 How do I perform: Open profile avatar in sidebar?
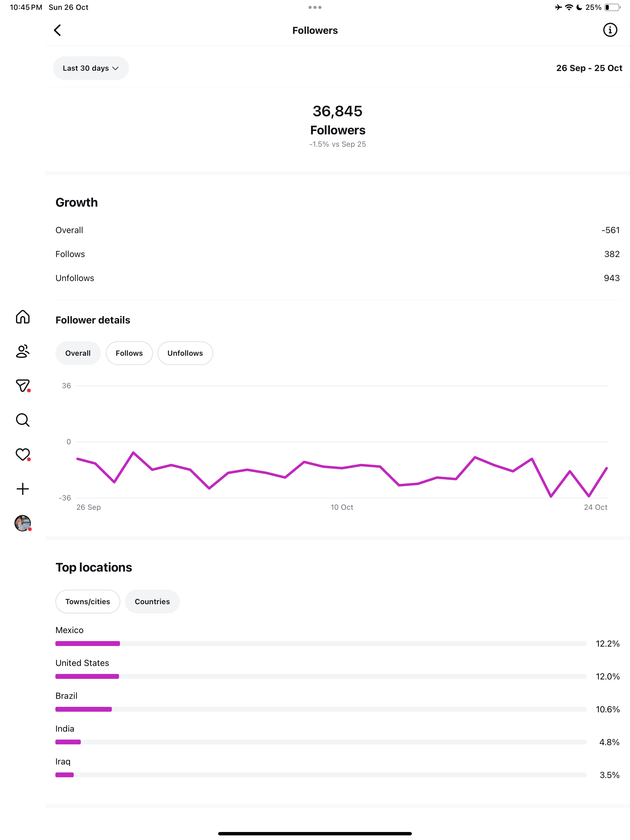pos(23,523)
